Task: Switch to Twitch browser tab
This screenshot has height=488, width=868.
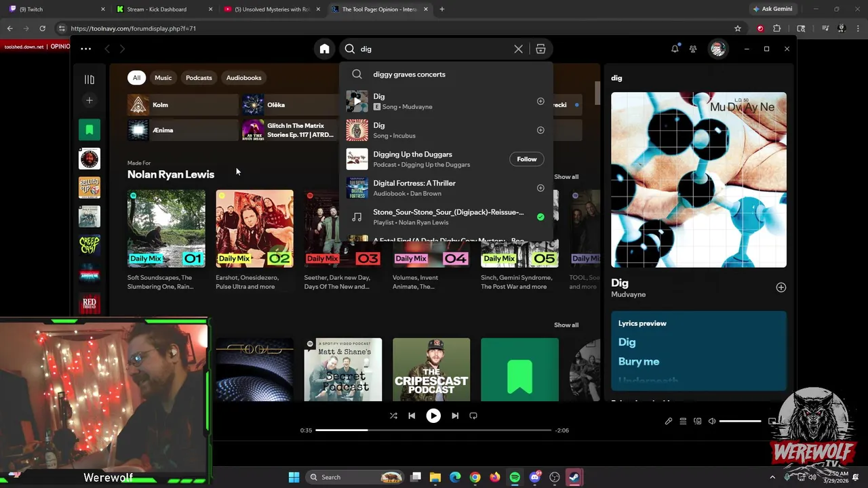Action: (58, 9)
